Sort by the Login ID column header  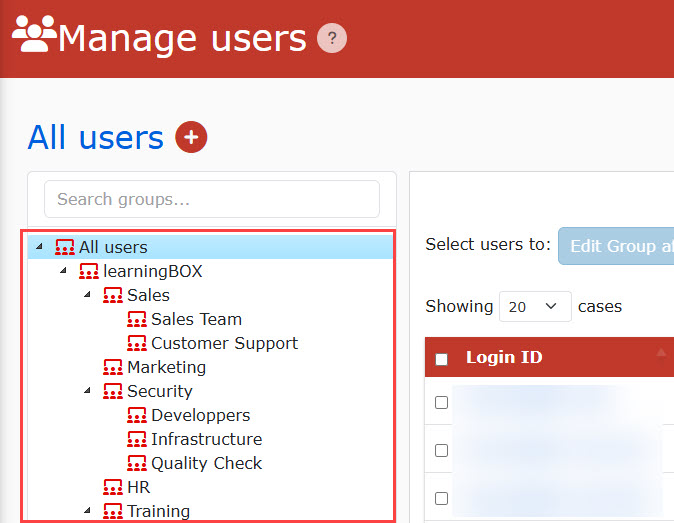pos(504,358)
